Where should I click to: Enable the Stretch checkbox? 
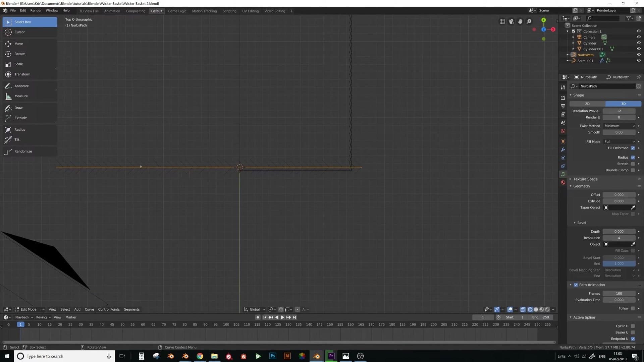(633, 164)
